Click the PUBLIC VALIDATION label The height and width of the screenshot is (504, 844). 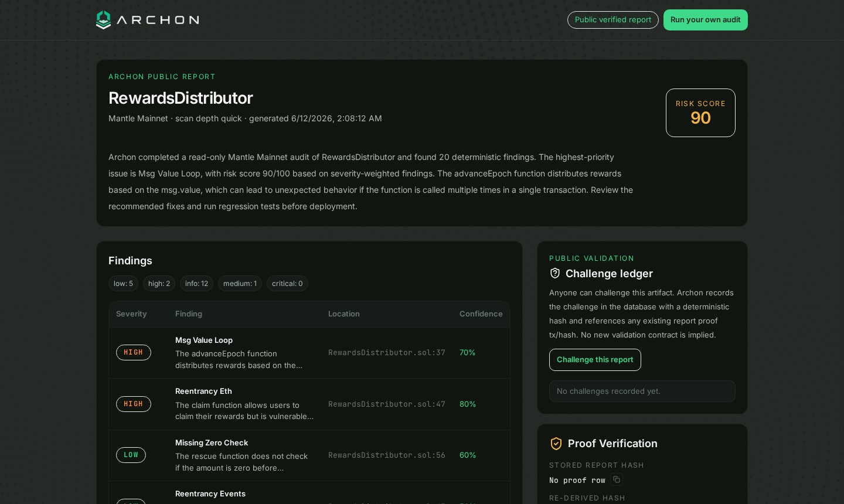coord(591,258)
